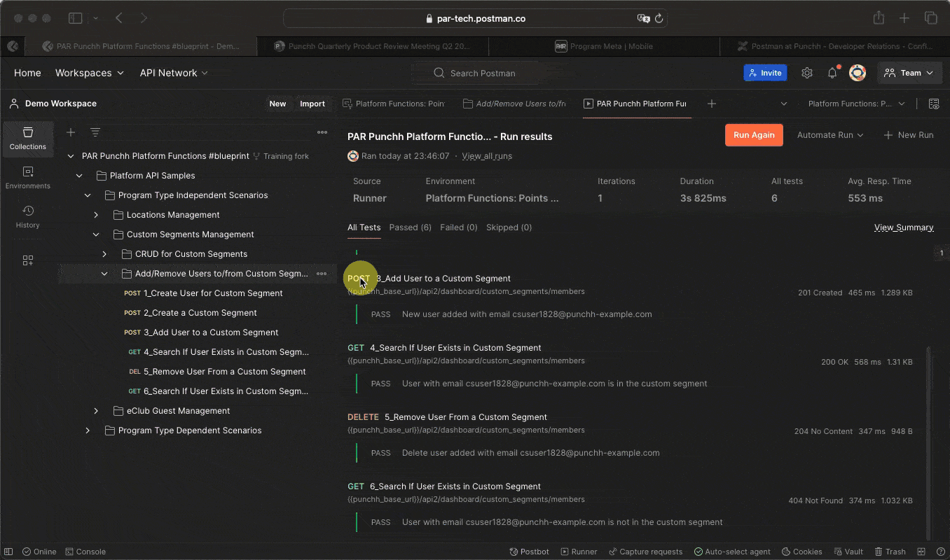This screenshot has width=950, height=560.
Task: Select 5_Remove User From a Custom Segment request
Action: (217, 372)
